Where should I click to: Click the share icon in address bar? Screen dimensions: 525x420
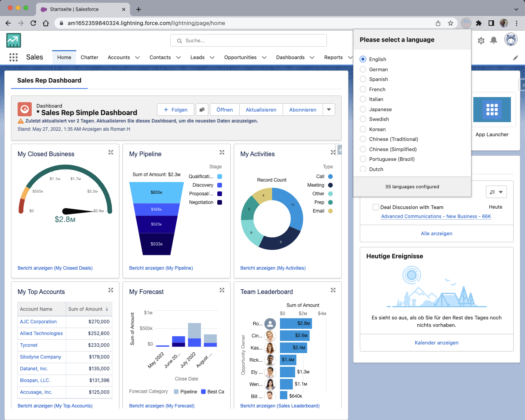pos(438,23)
